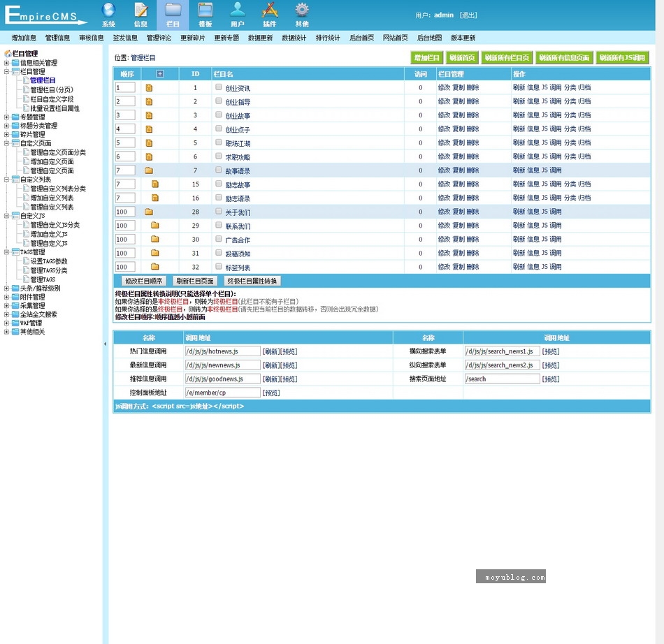
Task: Open 管理栏目(分页) in sidebar tree
Action: click(52, 89)
